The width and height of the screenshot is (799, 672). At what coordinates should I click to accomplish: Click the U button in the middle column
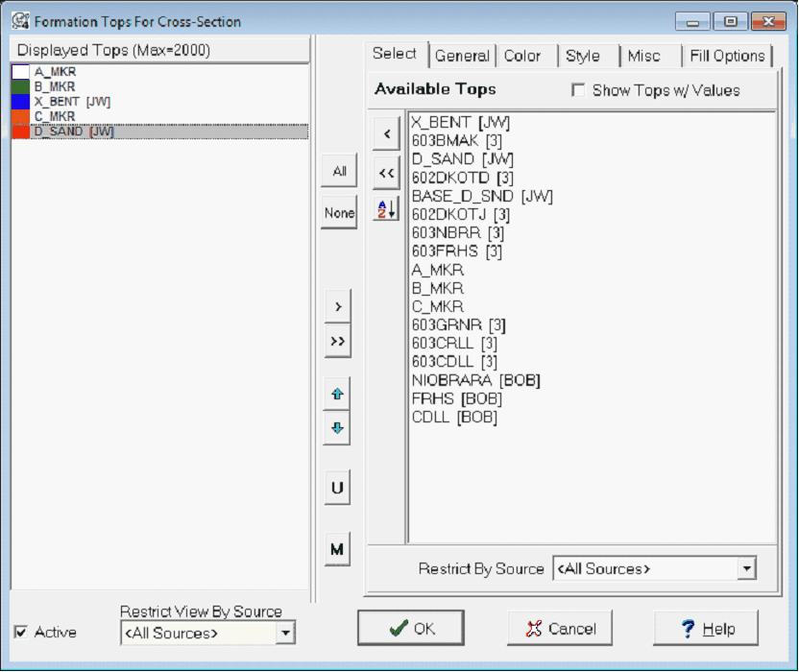point(337,487)
